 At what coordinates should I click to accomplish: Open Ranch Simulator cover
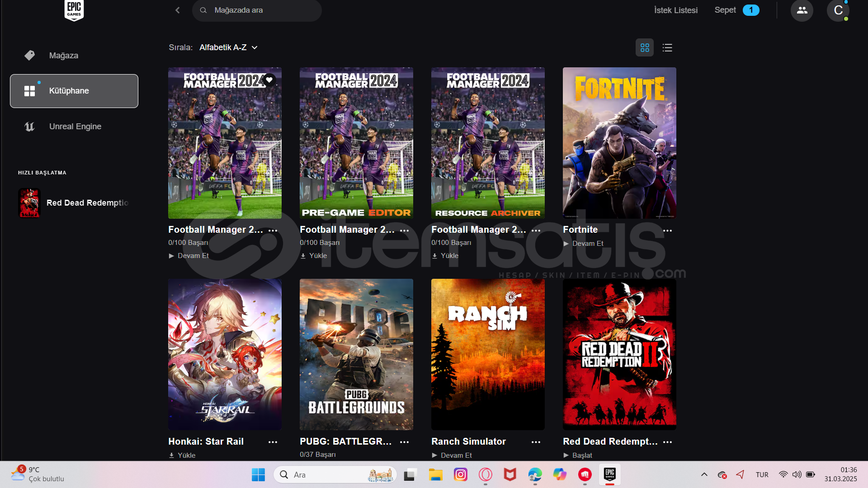(x=488, y=354)
